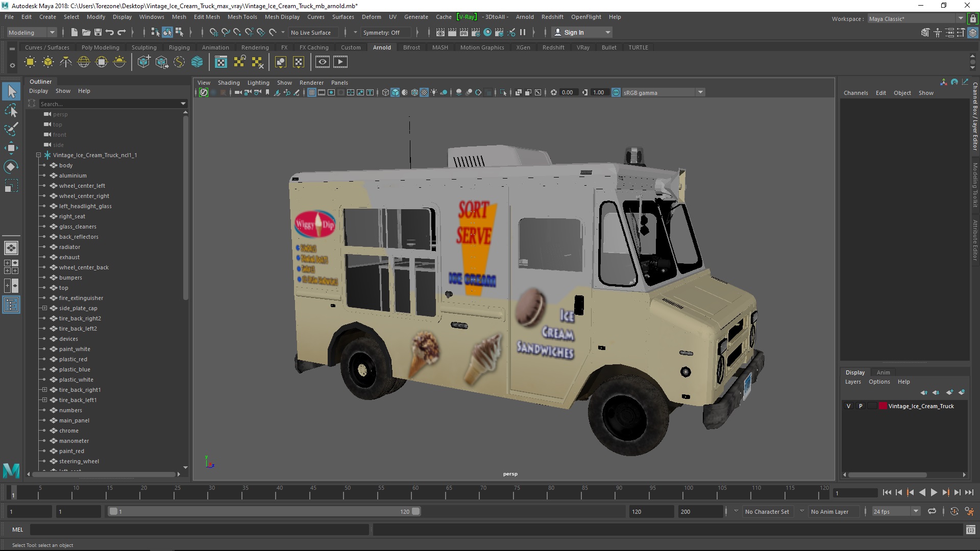Click the Redo arrow icon
This screenshot has width=980, height=551.
[x=121, y=32]
